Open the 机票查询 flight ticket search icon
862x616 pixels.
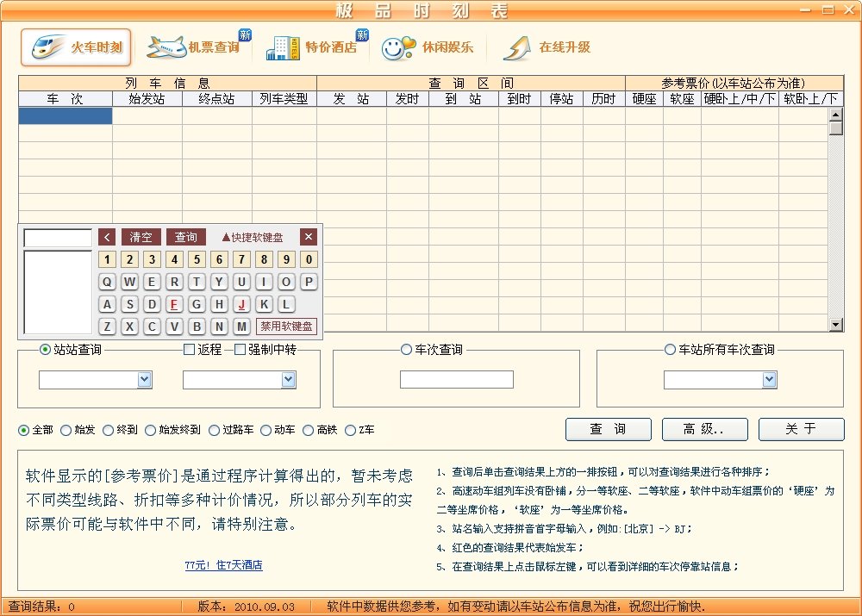tap(194, 47)
